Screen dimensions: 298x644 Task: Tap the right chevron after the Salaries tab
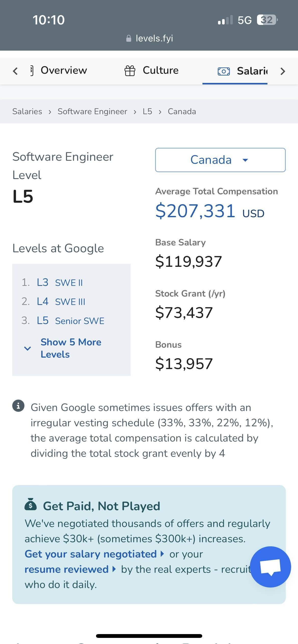point(282,71)
